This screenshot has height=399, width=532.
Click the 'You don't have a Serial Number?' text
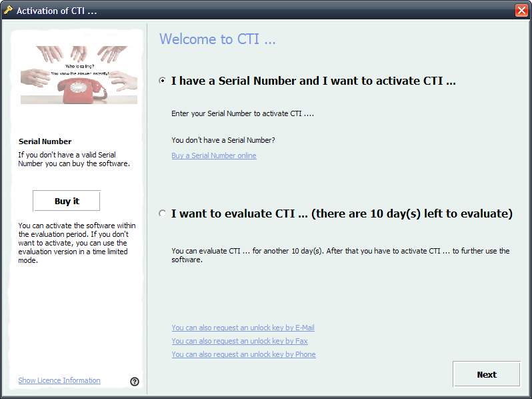point(223,140)
